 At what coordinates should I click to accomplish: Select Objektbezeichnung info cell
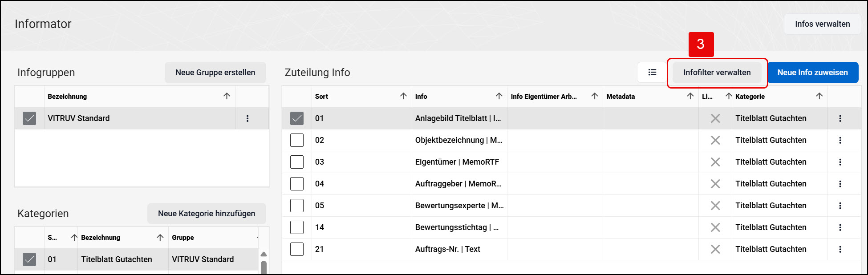(x=459, y=140)
